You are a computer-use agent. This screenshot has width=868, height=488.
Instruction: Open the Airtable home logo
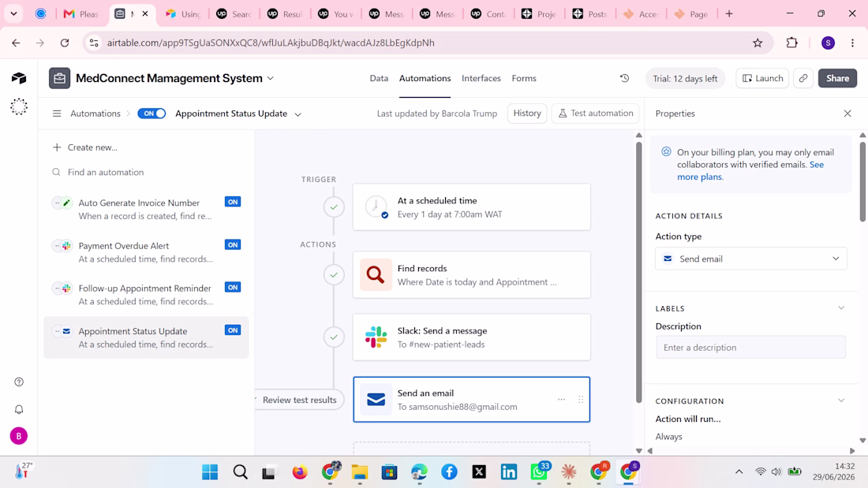[19, 78]
